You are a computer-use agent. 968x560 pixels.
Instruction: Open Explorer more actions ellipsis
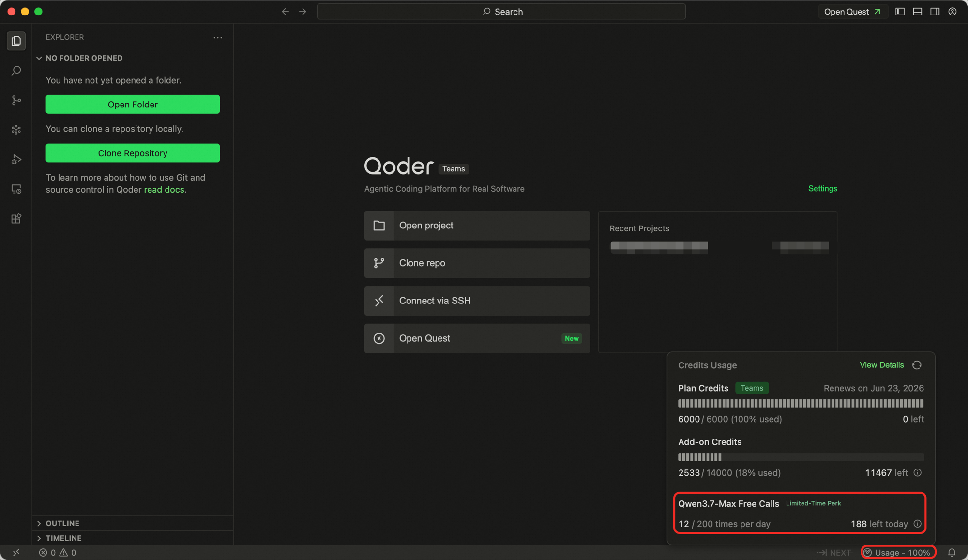pos(218,37)
